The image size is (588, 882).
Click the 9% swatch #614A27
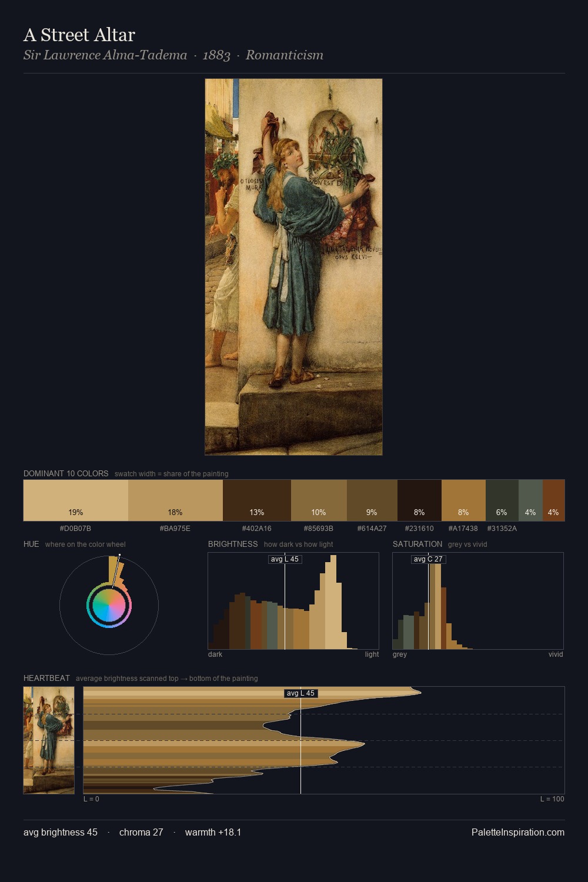(372, 500)
